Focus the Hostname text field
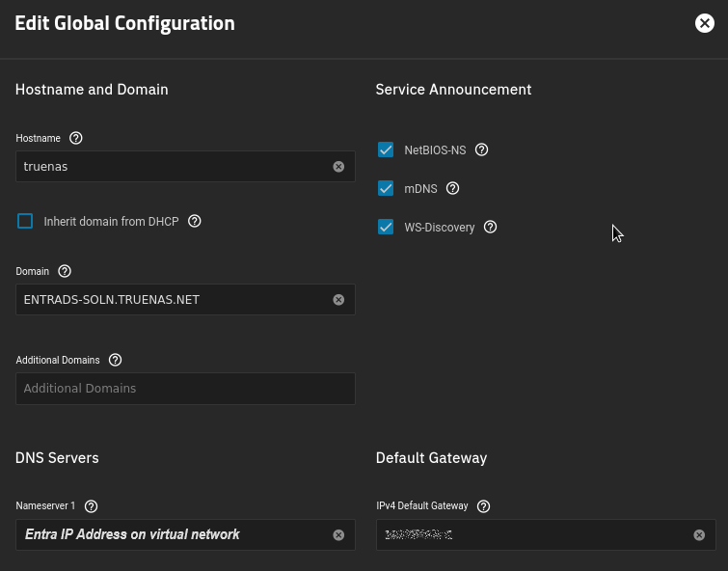Image resolution: width=728 pixels, height=571 pixels. [174, 167]
